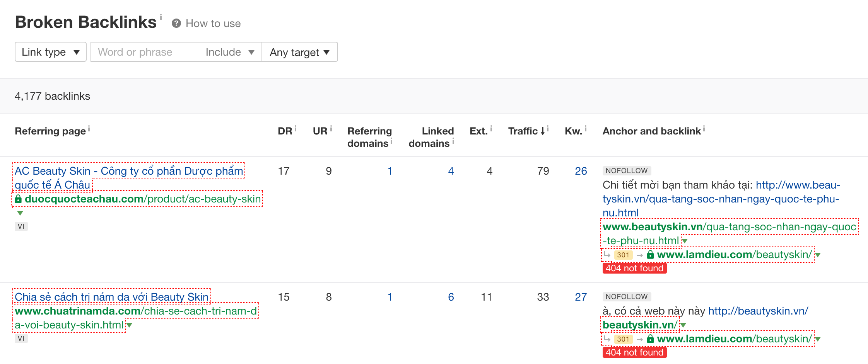The image size is (868, 364).
Task: Open anchor link beautyskin.vn qua-tang-soc-nhan
Action: click(x=721, y=199)
